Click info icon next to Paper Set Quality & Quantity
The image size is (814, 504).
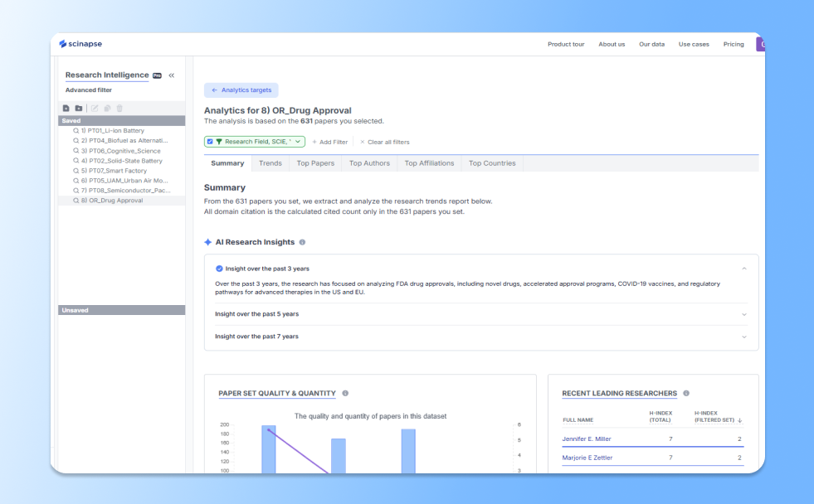[x=345, y=394]
